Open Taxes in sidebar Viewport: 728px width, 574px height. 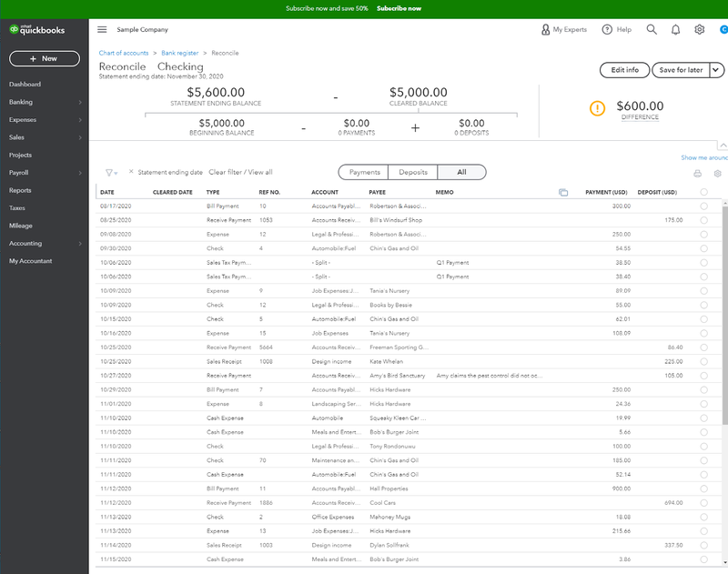pyautogui.click(x=17, y=208)
